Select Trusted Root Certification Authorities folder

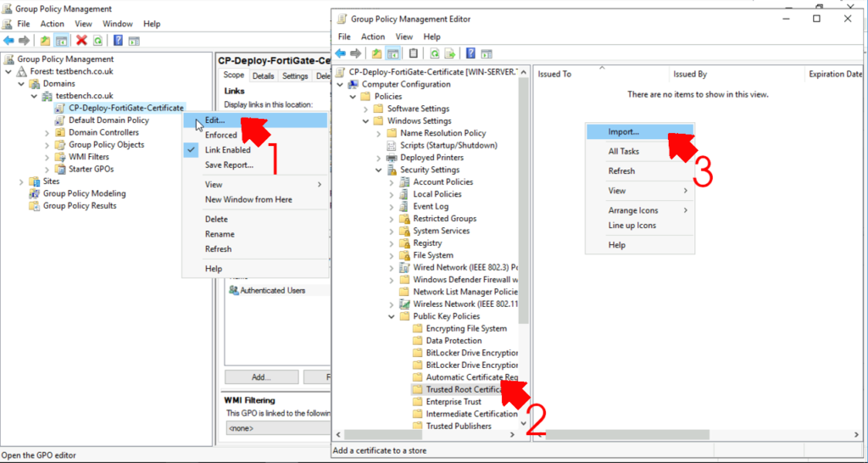[470, 390]
